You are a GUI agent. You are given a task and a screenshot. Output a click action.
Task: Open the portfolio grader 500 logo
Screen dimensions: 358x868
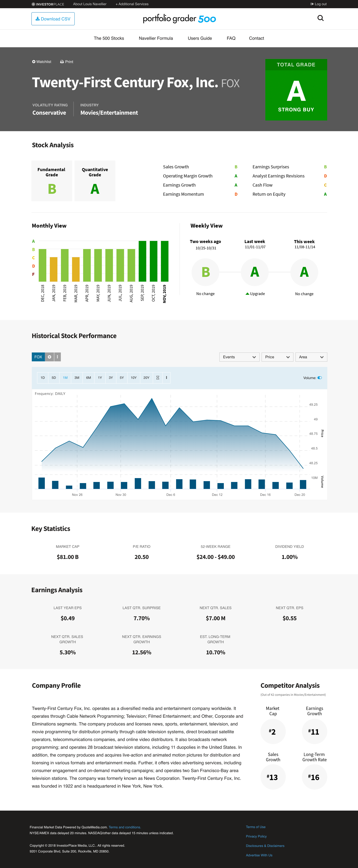click(179, 19)
